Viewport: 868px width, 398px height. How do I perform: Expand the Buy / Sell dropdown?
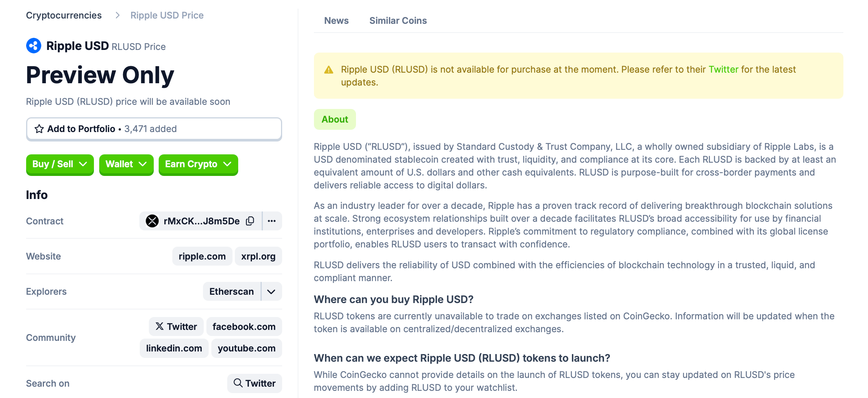tap(60, 164)
